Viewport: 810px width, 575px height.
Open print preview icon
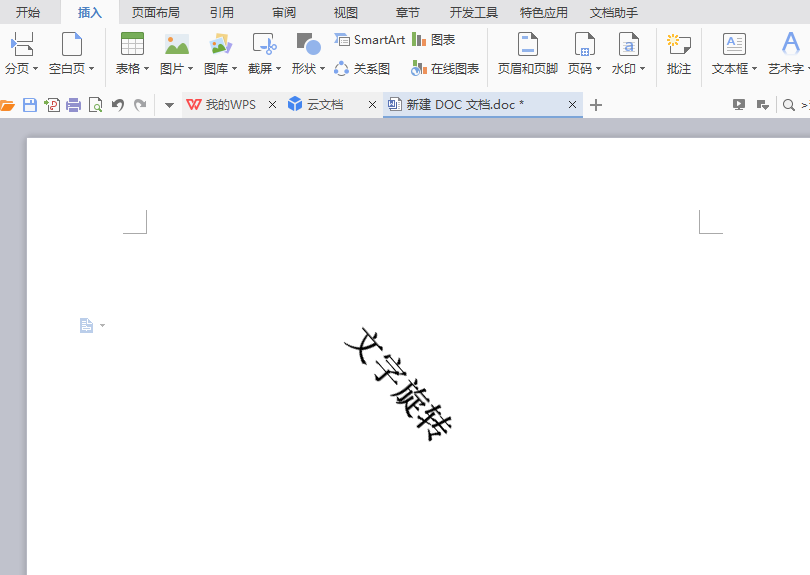point(96,105)
